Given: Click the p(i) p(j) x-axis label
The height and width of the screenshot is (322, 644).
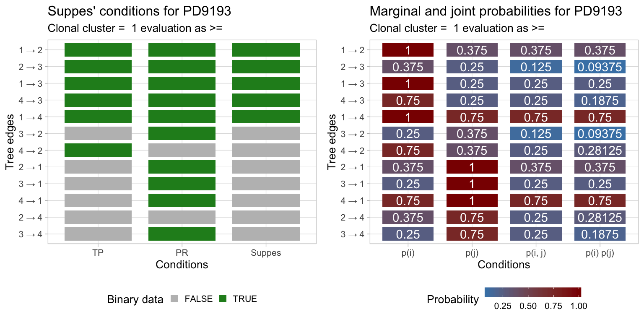Looking at the screenshot, I should [x=600, y=253].
